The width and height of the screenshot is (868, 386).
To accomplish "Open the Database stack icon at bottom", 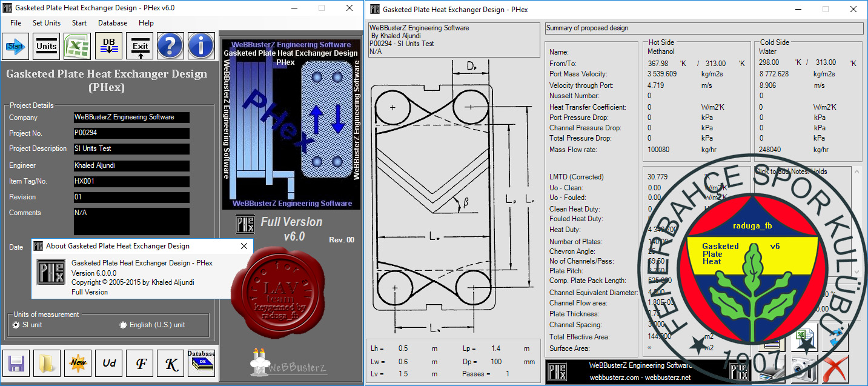I will (202, 364).
